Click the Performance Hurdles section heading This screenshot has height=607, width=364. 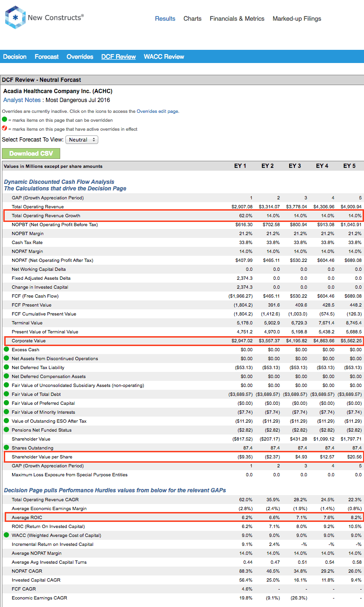point(115,490)
